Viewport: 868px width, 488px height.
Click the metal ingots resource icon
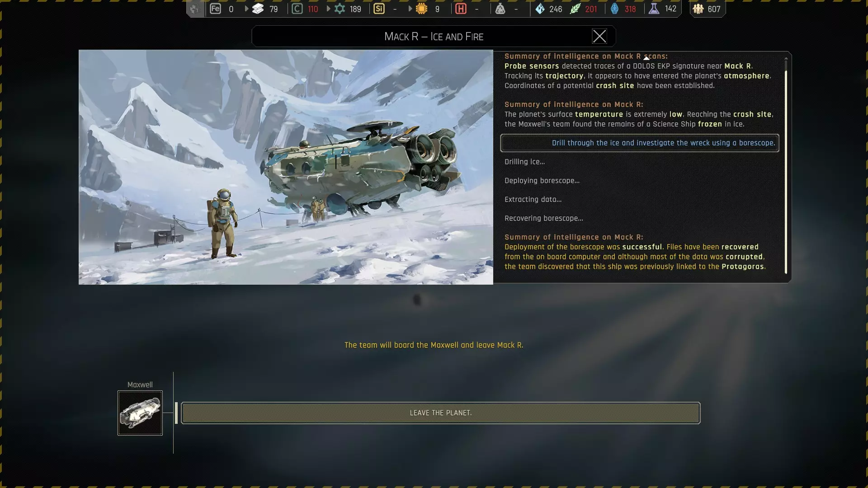[x=258, y=9]
